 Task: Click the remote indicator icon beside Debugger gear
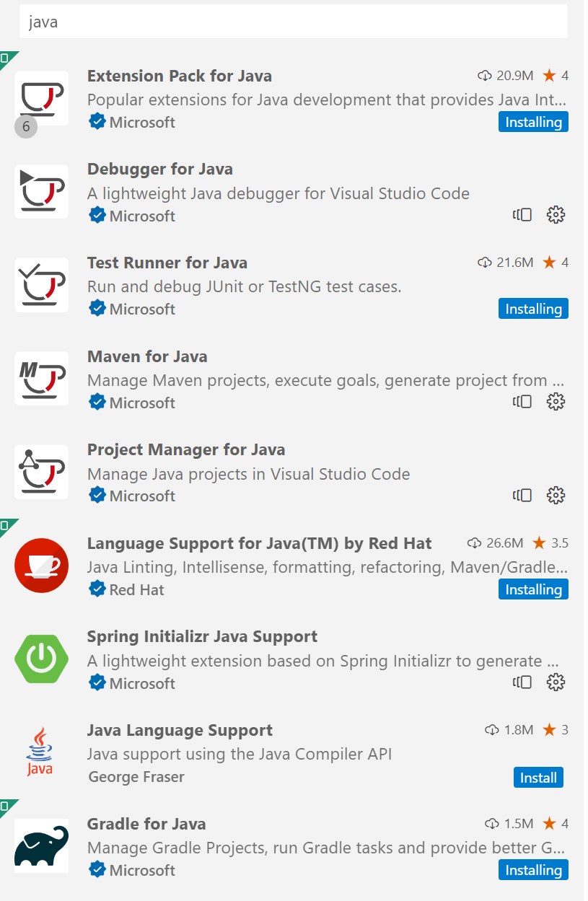click(x=522, y=215)
